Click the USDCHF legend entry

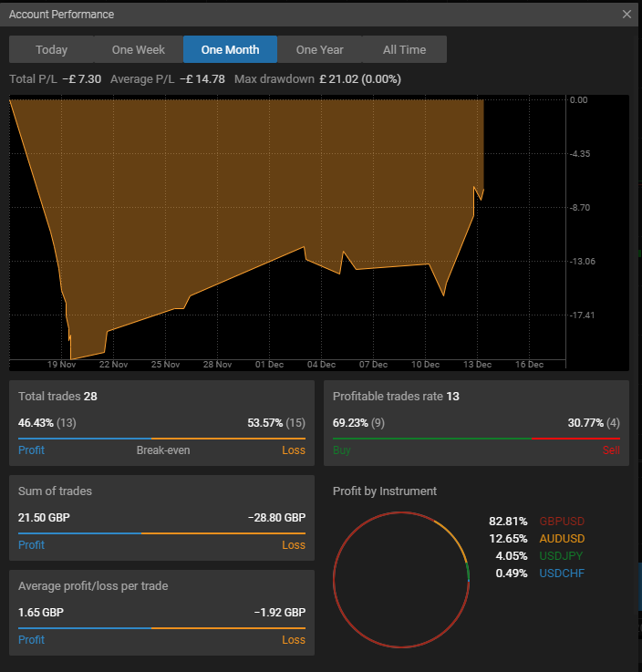(x=562, y=574)
